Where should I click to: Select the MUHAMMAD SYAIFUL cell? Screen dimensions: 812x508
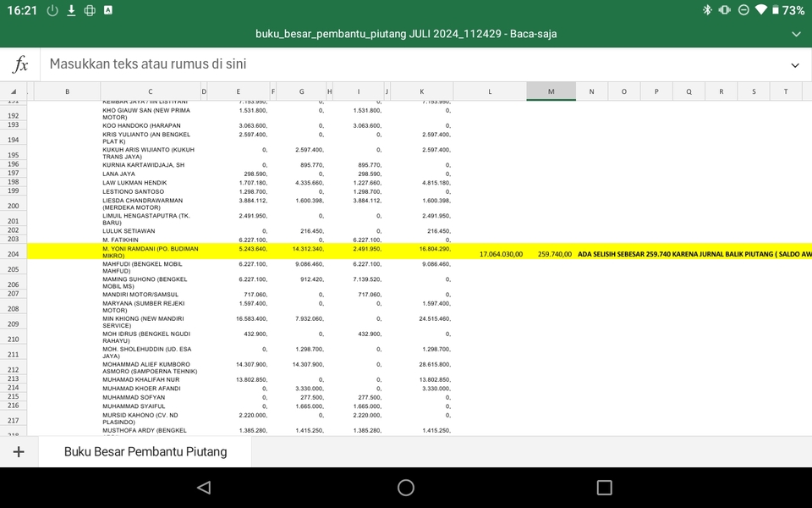tap(151, 406)
